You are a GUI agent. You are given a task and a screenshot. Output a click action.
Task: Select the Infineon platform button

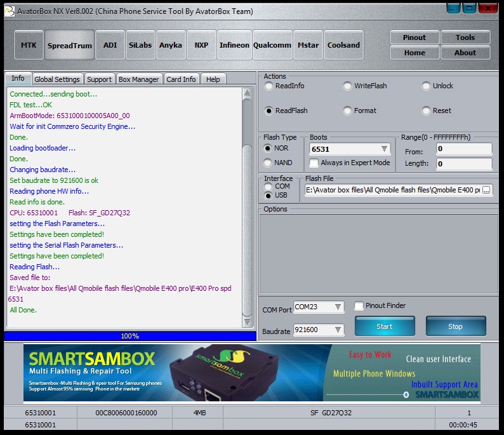(234, 45)
